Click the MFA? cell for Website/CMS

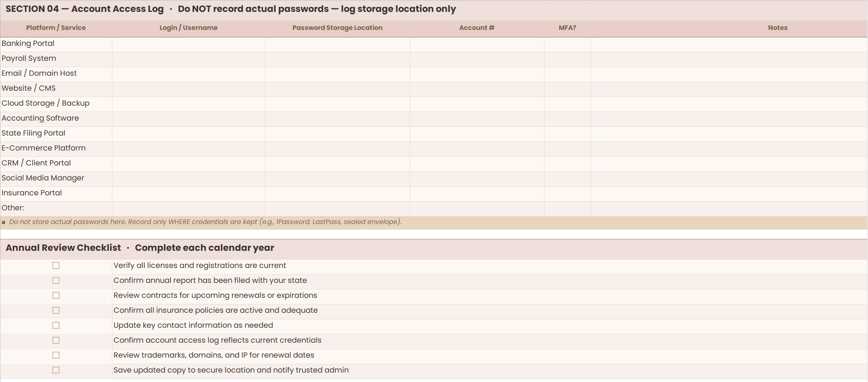click(567, 88)
